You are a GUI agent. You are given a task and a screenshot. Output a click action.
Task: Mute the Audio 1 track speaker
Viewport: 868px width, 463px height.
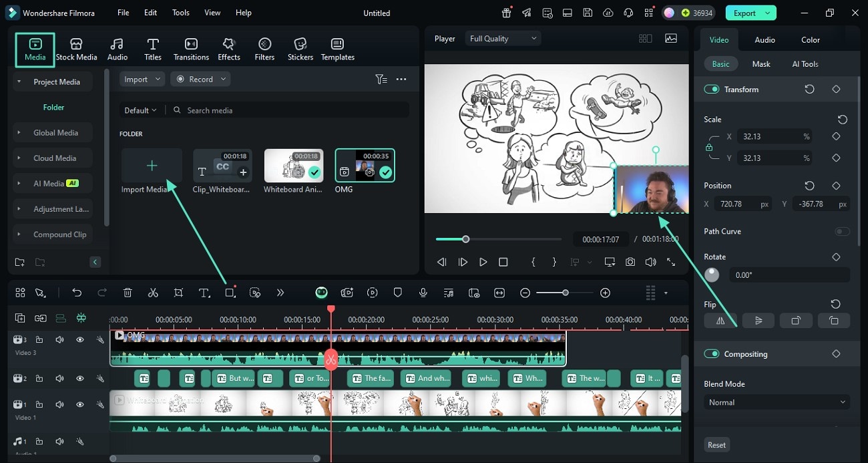pyautogui.click(x=59, y=442)
